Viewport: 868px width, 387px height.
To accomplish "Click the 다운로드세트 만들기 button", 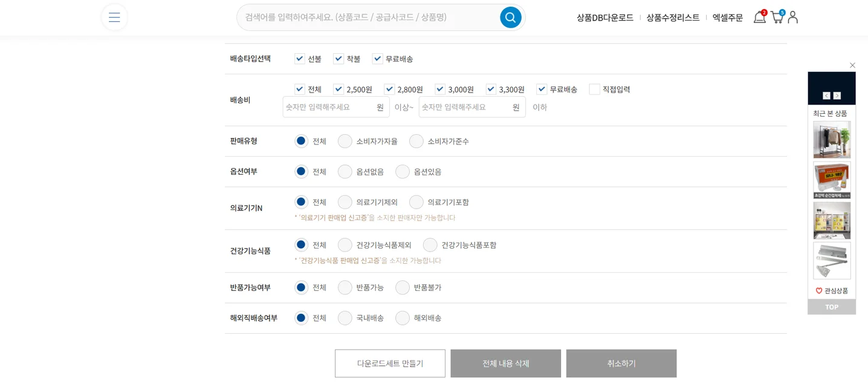I will (x=390, y=363).
